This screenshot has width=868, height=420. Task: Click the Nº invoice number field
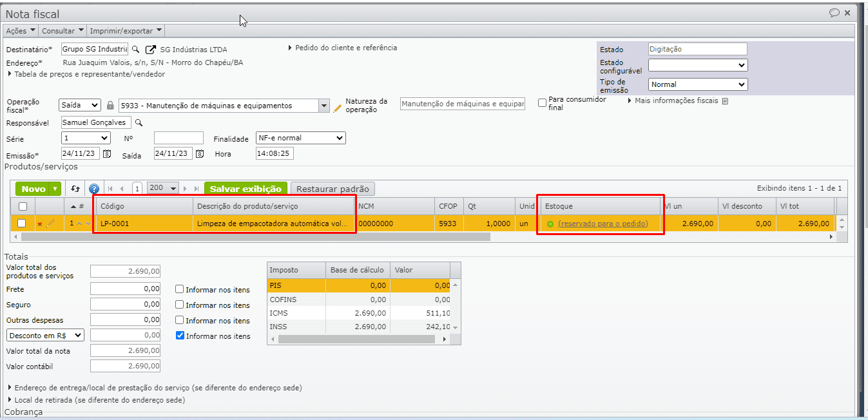click(178, 138)
